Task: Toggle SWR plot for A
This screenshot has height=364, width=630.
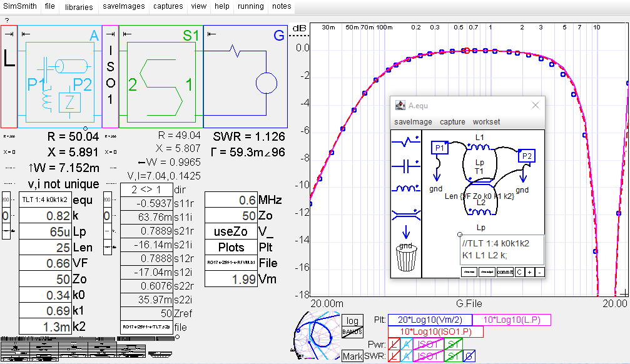Action: 407,356
